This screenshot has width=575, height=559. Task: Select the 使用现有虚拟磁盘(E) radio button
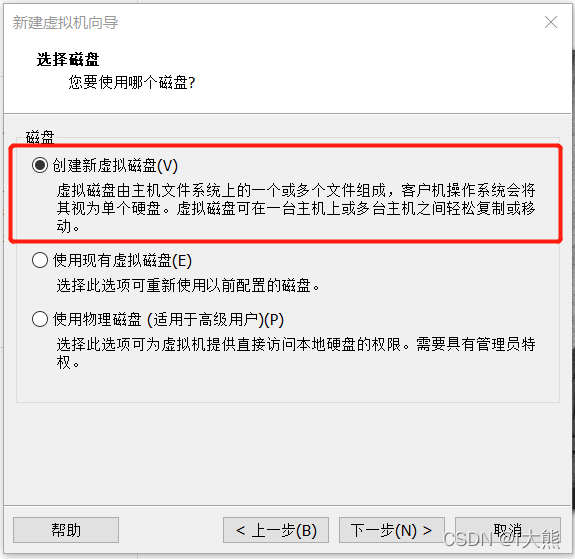[x=40, y=260]
